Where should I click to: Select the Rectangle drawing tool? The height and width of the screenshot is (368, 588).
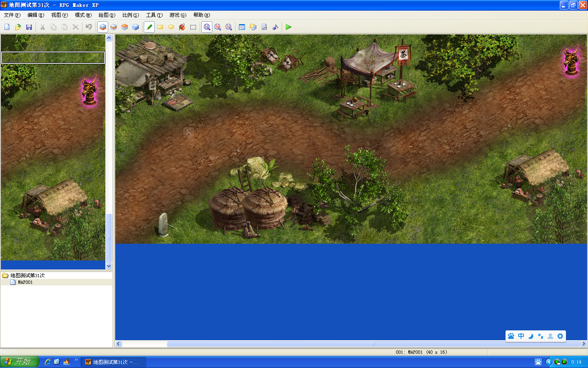click(x=160, y=27)
